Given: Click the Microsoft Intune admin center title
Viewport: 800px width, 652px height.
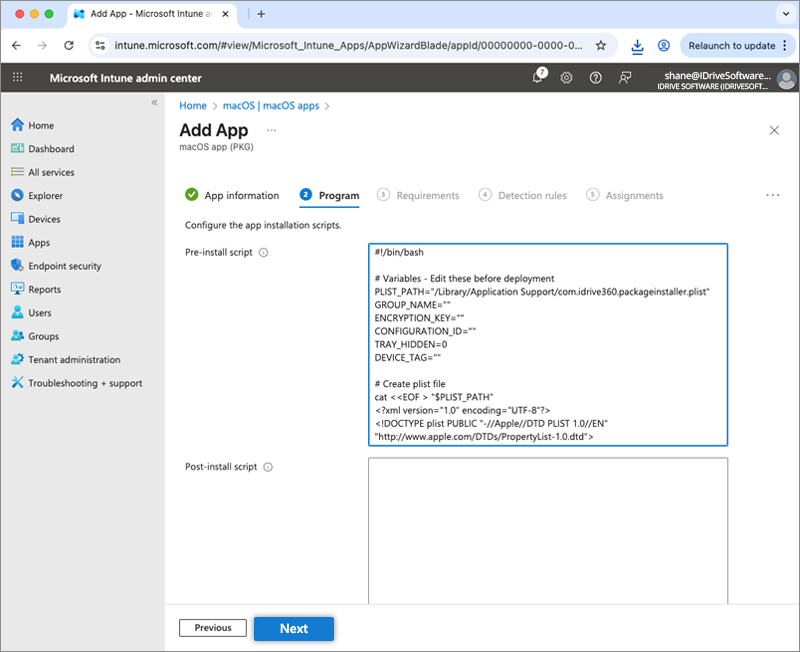Looking at the screenshot, I should pyautogui.click(x=126, y=78).
